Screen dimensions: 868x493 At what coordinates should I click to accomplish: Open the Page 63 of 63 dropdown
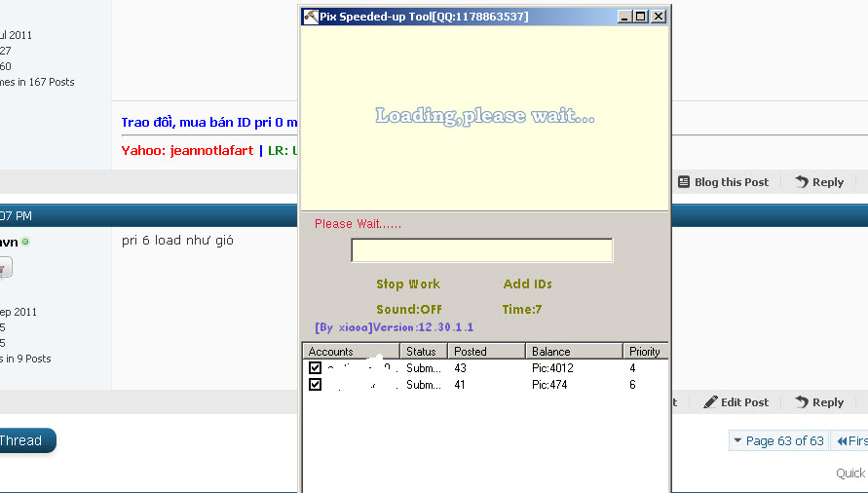[x=779, y=441]
